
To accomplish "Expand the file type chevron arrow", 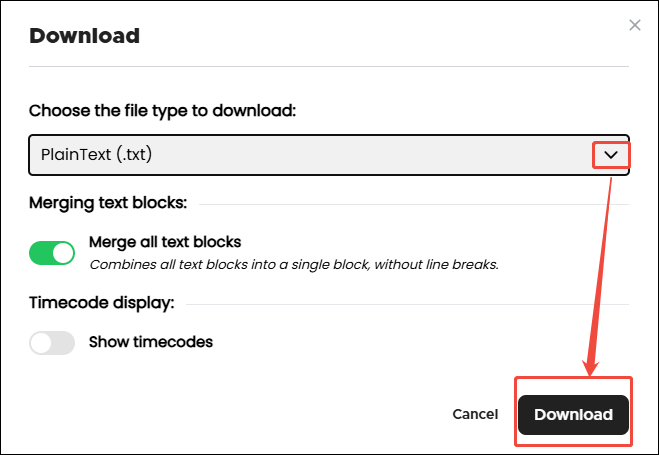I will coord(611,155).
